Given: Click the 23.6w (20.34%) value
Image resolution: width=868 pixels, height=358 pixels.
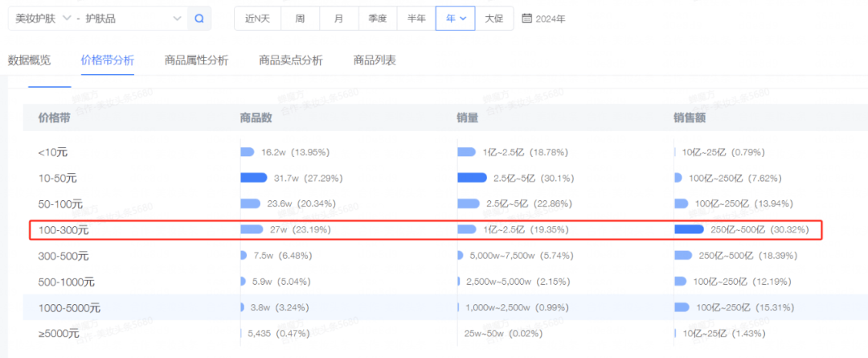Looking at the screenshot, I should (x=301, y=204).
